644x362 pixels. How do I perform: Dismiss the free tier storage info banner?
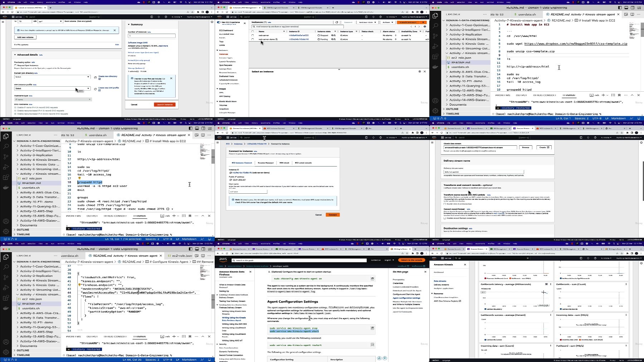coord(114,30)
